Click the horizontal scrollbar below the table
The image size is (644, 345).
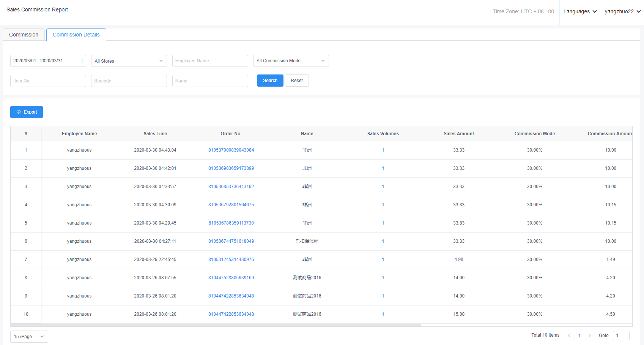click(x=216, y=325)
